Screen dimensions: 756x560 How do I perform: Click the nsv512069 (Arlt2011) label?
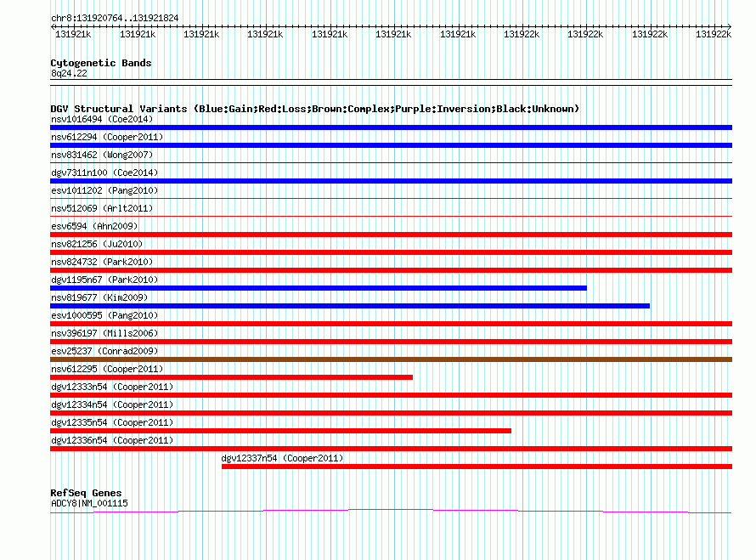tap(102, 208)
